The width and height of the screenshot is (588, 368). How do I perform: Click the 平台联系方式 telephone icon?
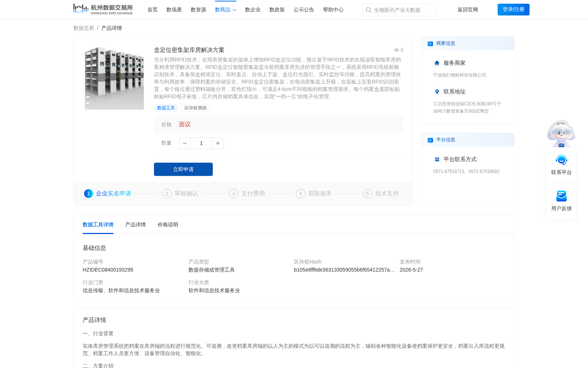click(x=437, y=159)
